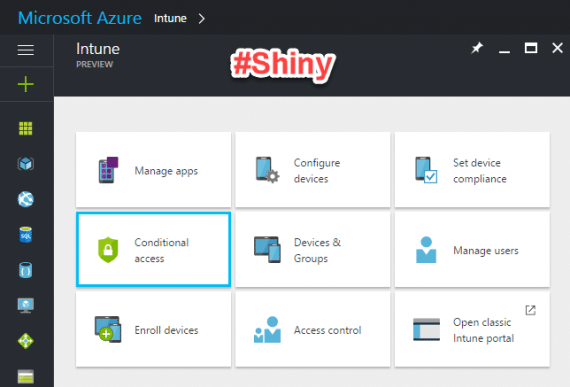This screenshot has height=387, width=570.
Task: Click the Intune breadcrumb in top bar
Action: point(170,18)
